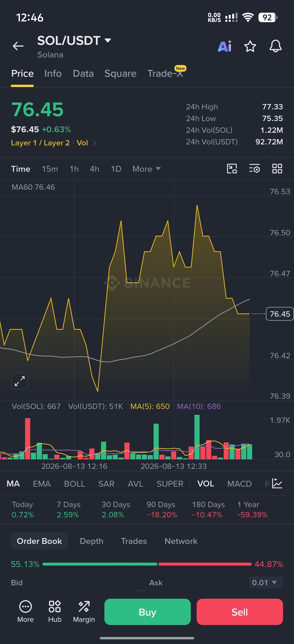Image resolution: width=294 pixels, height=644 pixels.
Task: Open the chart picture-in-picture icon
Action: click(232, 169)
